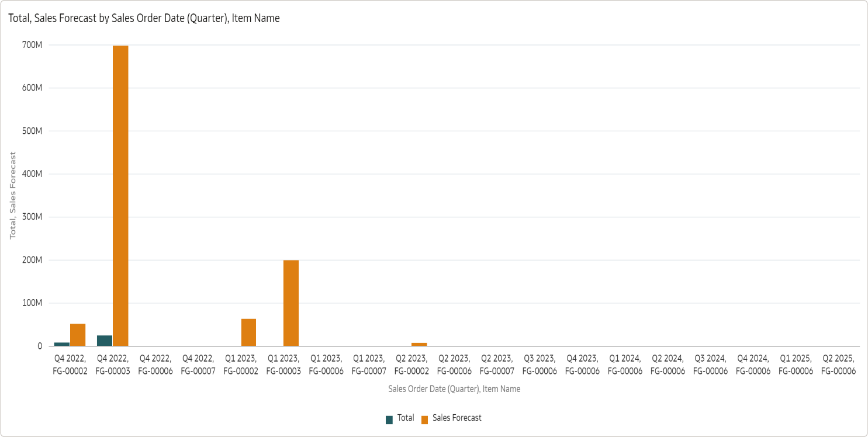Image resolution: width=868 pixels, height=437 pixels.
Task: Select the Total bar for Q4 2022, FG-00003
Action: (x=105, y=341)
